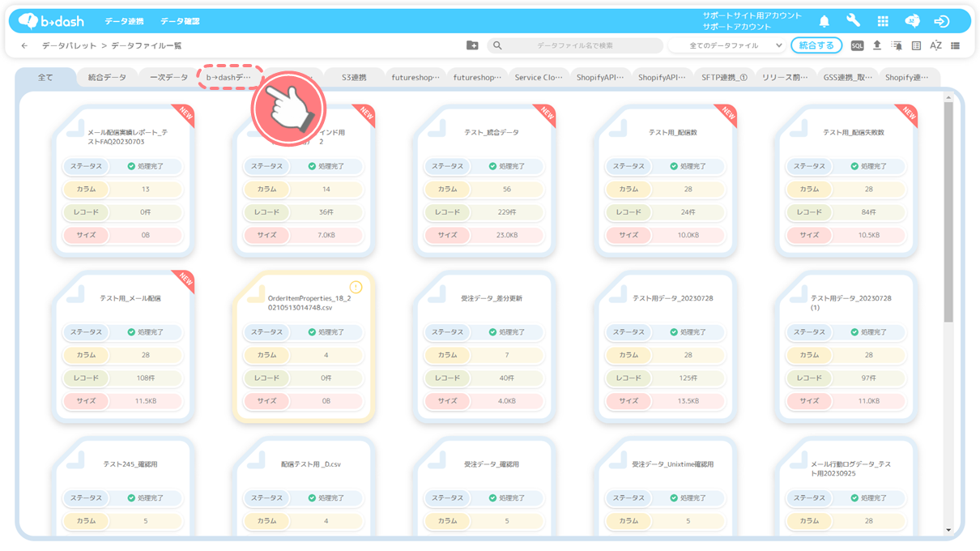Open notifications bell in header
The height and width of the screenshot is (551, 980).
(824, 21)
